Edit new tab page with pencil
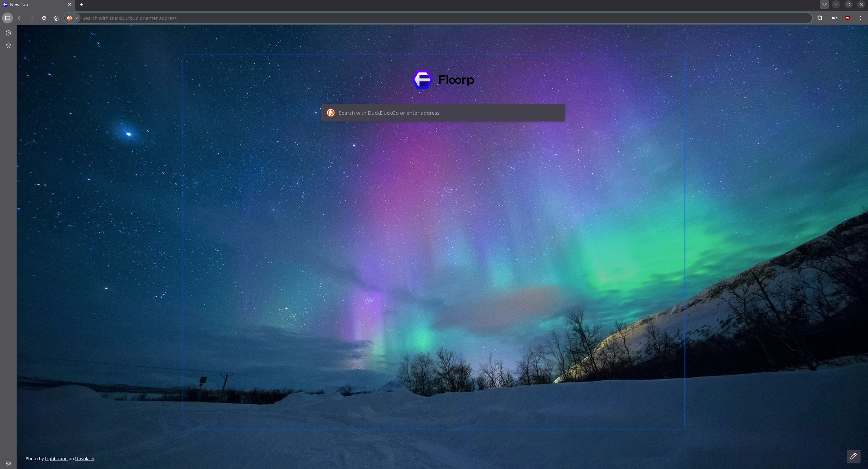 pos(853,456)
